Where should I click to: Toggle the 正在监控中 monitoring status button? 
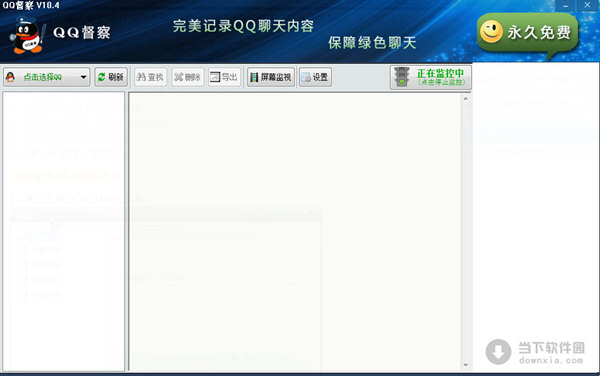[x=430, y=77]
